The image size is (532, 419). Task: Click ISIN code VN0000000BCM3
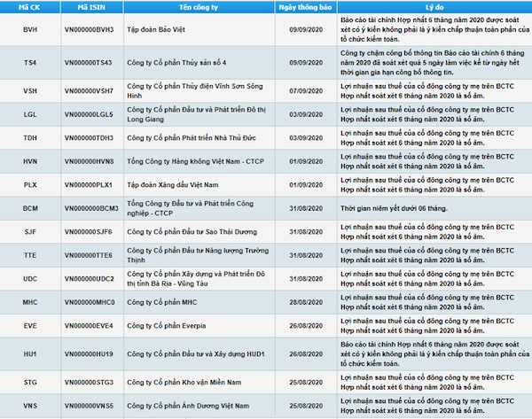[91, 208]
